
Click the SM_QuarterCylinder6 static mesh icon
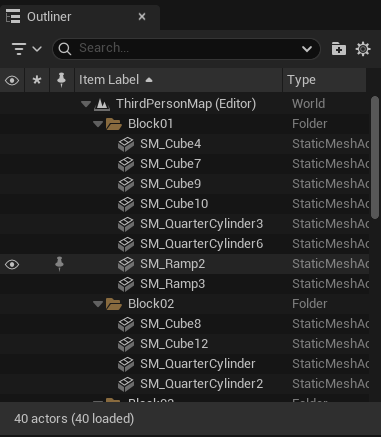[x=126, y=244]
